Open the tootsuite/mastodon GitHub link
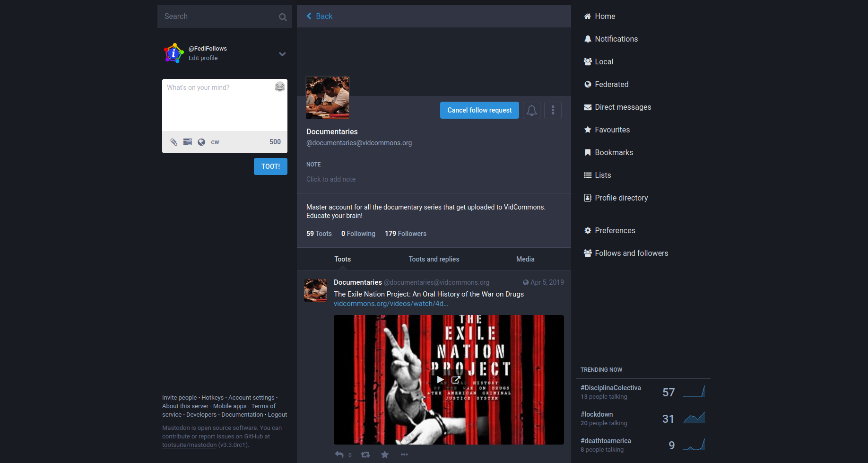This screenshot has height=463, width=868. click(189, 445)
